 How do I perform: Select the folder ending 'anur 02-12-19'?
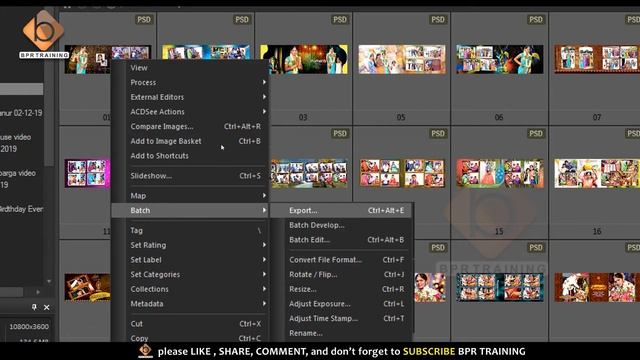pyautogui.click(x=22, y=113)
